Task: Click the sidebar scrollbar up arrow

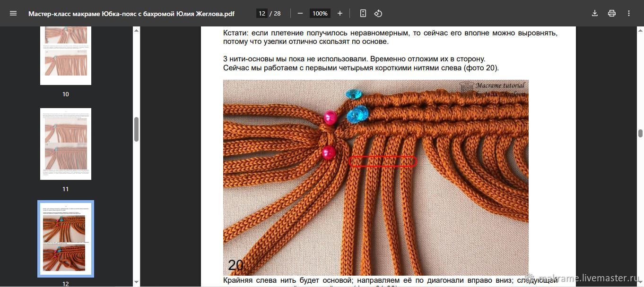Action: (x=137, y=31)
